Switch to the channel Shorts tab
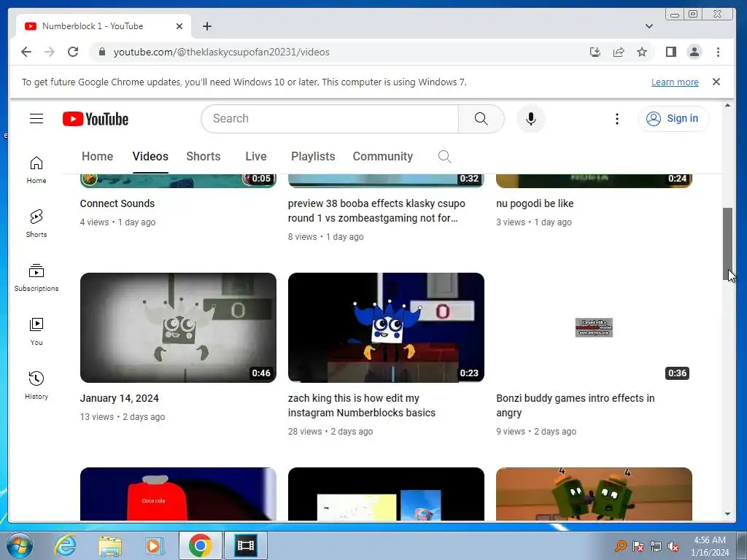The height and width of the screenshot is (560, 747). tap(204, 156)
